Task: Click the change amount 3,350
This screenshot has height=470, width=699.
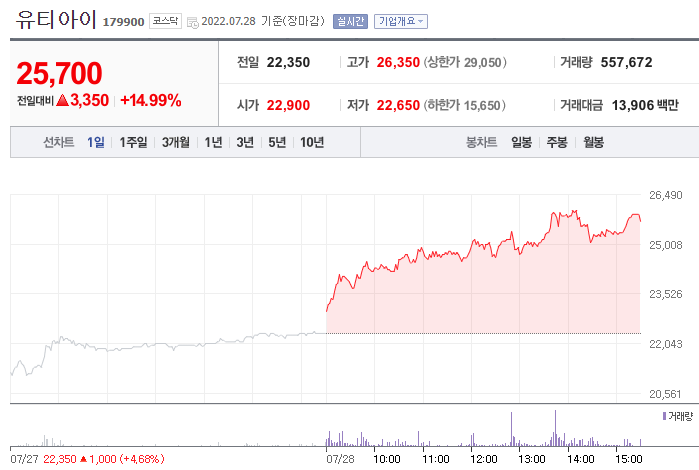Action: (x=89, y=100)
